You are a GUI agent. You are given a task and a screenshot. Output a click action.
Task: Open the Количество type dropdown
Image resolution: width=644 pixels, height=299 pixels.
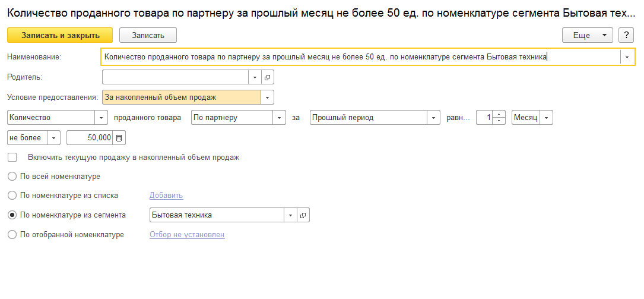click(x=101, y=118)
